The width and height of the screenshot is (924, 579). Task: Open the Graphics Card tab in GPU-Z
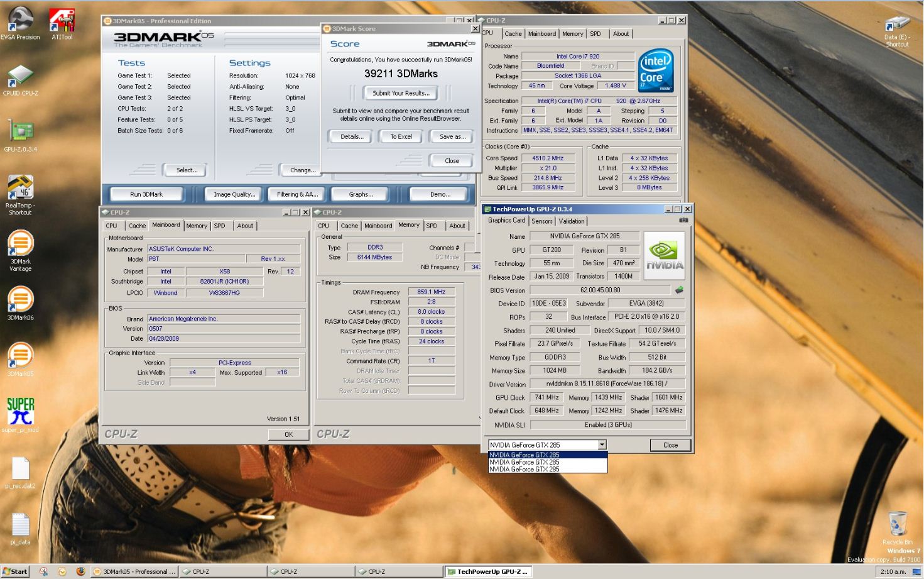click(x=506, y=220)
